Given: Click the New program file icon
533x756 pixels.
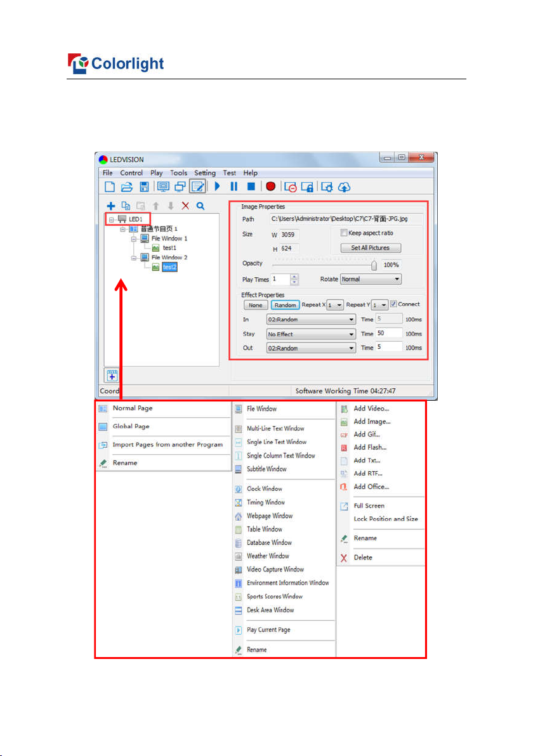Looking at the screenshot, I should [110, 186].
